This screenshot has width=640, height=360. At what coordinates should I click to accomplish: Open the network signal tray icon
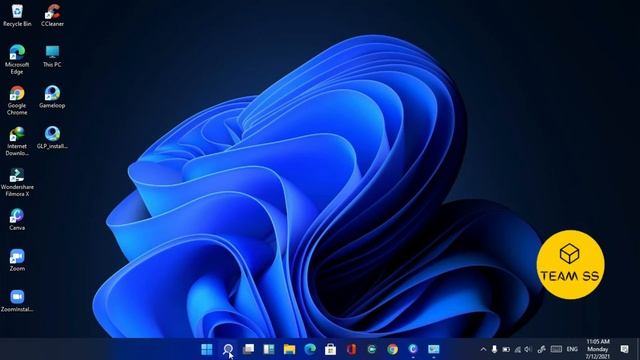(x=518, y=349)
